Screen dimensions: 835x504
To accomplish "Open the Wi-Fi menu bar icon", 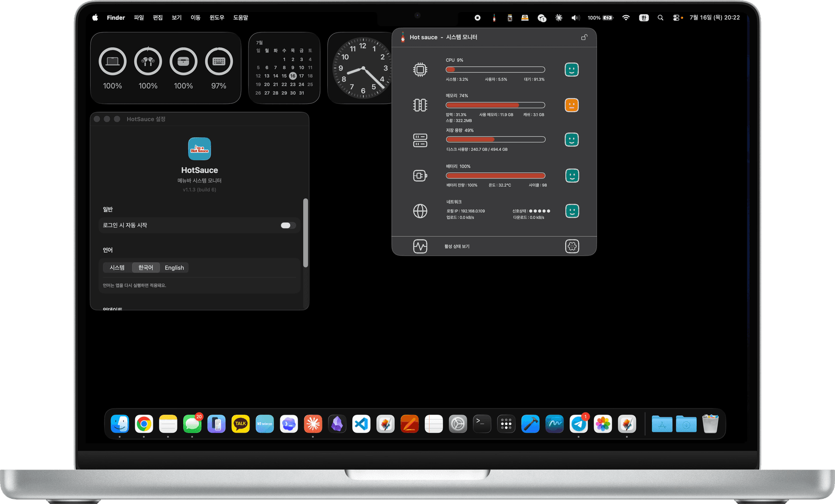I will (626, 18).
